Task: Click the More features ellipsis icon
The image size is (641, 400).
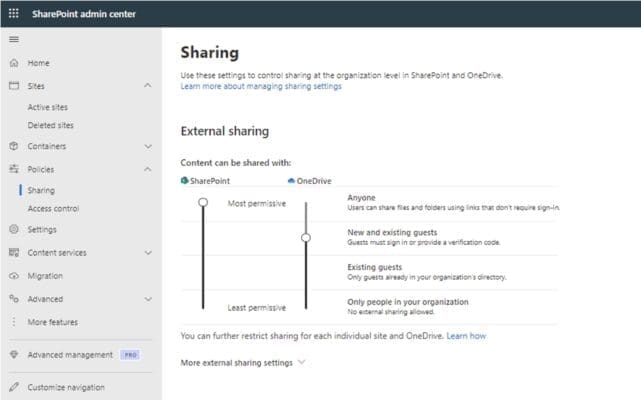Action: pos(14,322)
